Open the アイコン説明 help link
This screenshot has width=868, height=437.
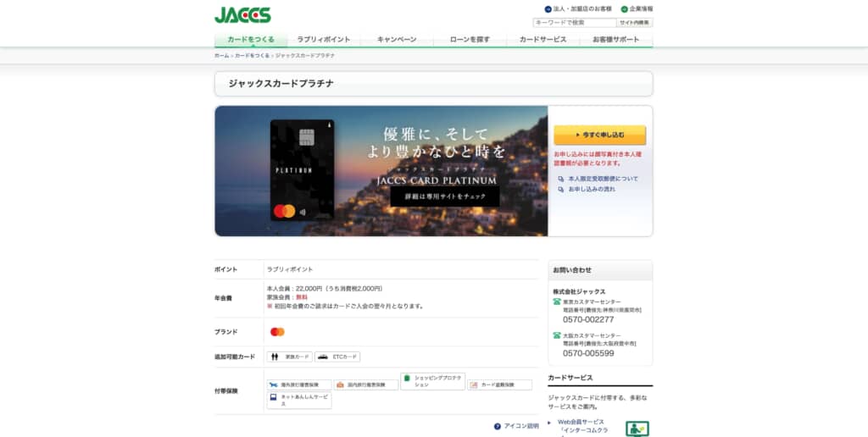515,426
